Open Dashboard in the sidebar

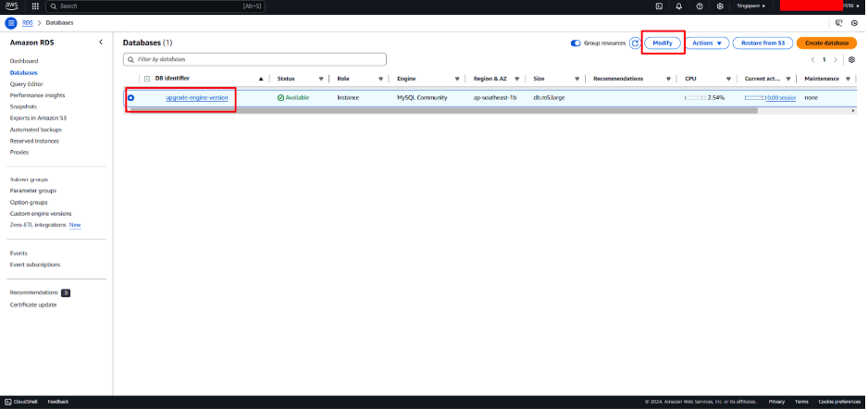pos(24,61)
